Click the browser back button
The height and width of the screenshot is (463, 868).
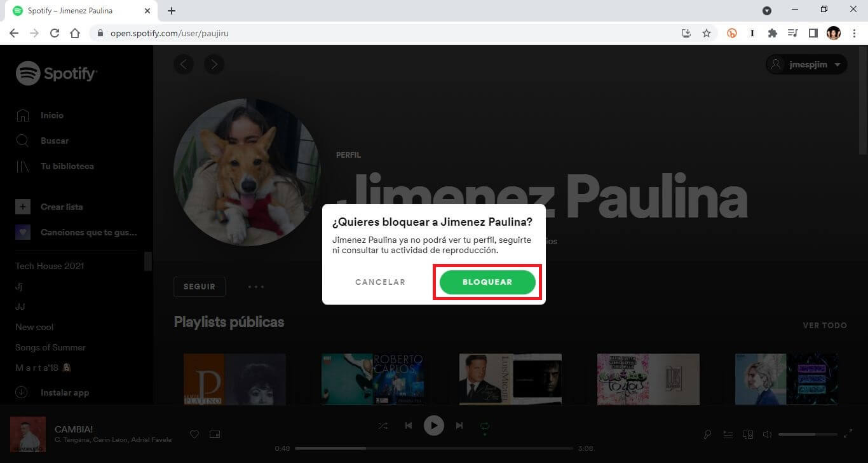point(14,33)
